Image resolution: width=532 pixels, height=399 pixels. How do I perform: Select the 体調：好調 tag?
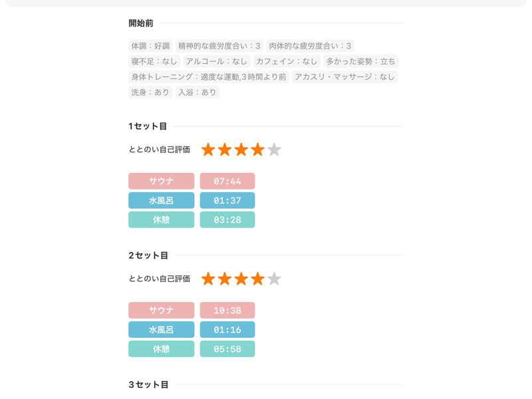150,46
